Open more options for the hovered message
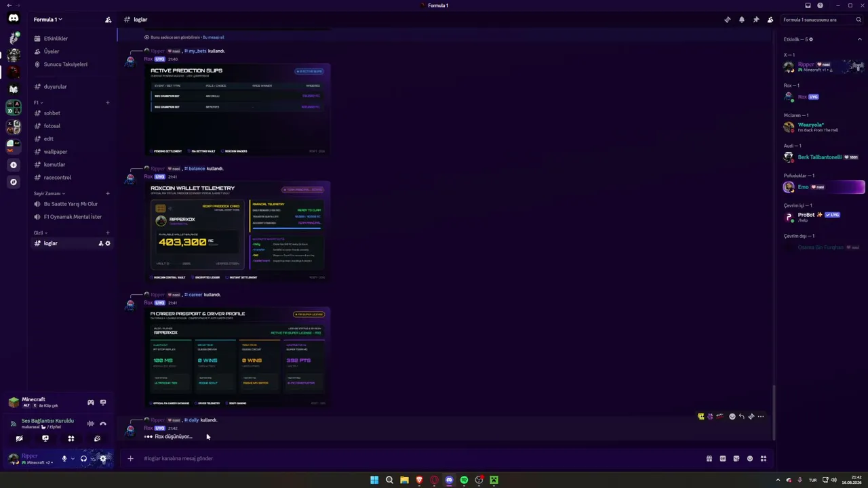This screenshot has height=488, width=868. point(761,416)
